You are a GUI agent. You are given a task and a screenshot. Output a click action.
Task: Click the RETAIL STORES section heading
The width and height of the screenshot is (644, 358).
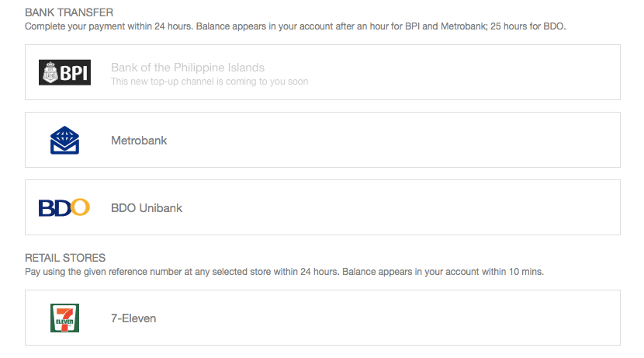click(65, 258)
